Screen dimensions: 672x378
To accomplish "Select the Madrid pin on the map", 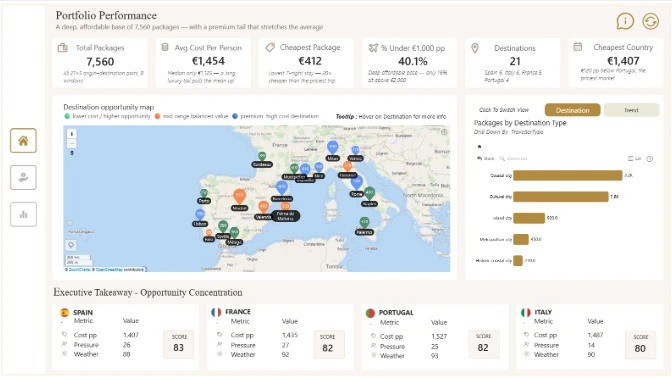I will coord(240,196).
